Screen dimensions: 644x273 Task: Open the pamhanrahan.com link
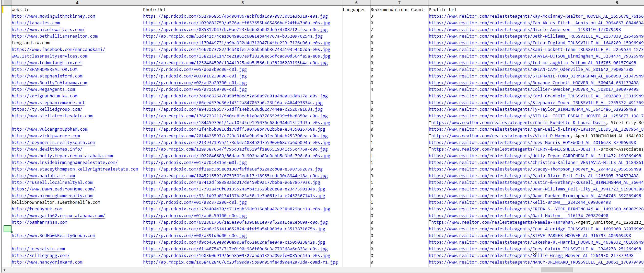[x=40, y=222]
